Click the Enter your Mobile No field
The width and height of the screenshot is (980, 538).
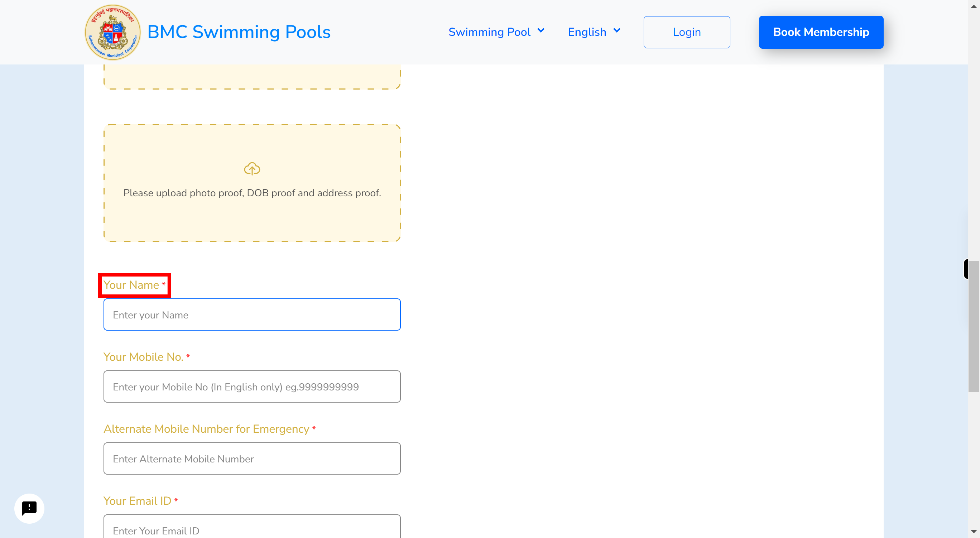(x=251, y=386)
